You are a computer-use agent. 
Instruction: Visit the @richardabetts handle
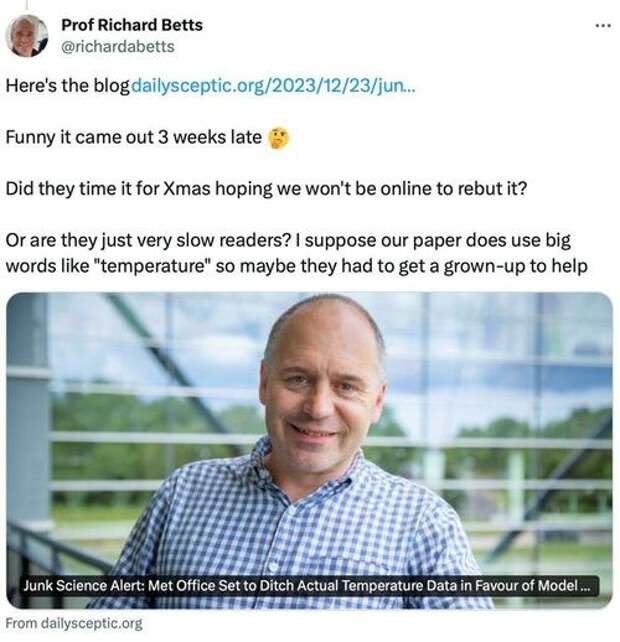coord(118,47)
